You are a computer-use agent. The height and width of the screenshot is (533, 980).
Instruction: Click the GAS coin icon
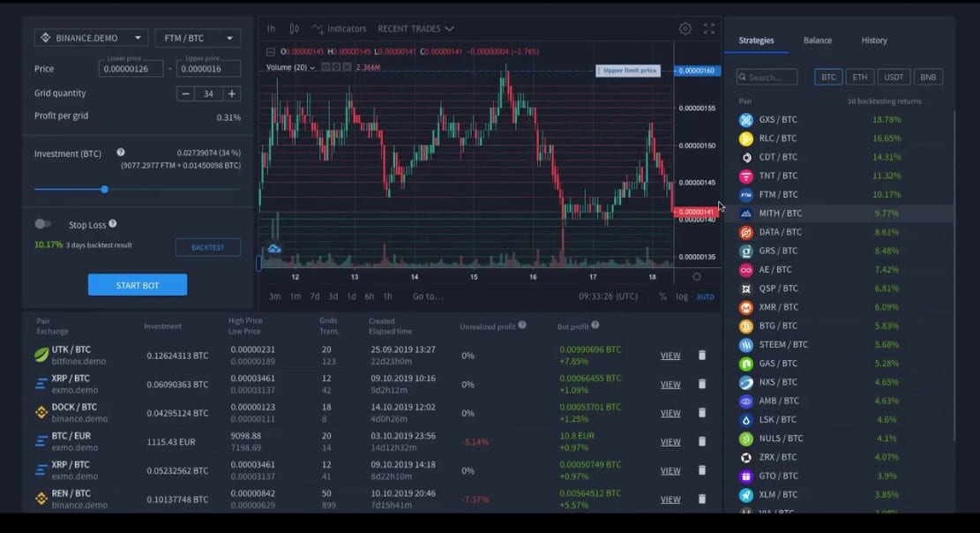pyautogui.click(x=745, y=364)
